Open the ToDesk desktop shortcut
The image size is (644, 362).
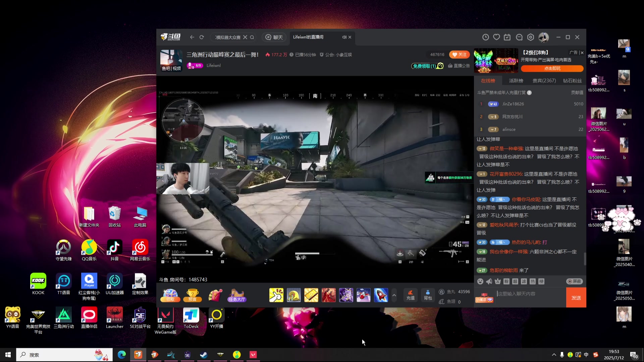coord(191,318)
